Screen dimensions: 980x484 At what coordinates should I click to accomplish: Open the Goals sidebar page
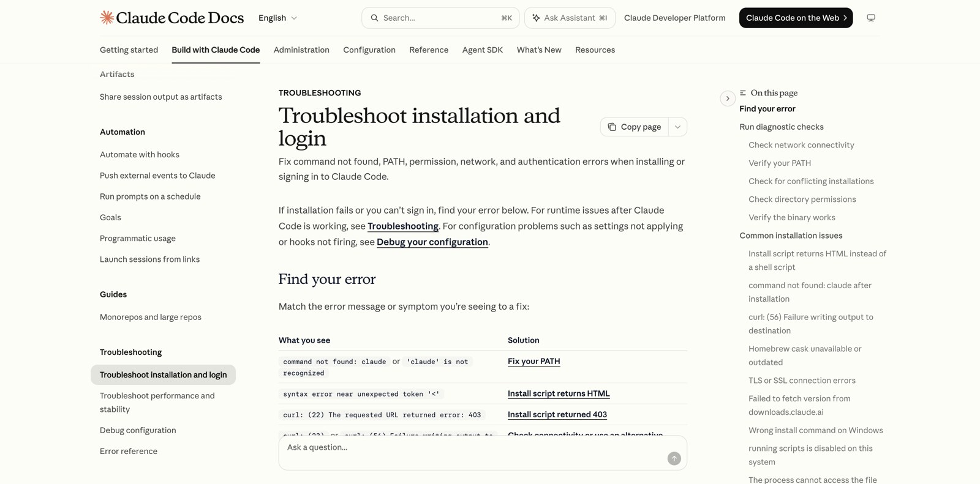click(110, 217)
